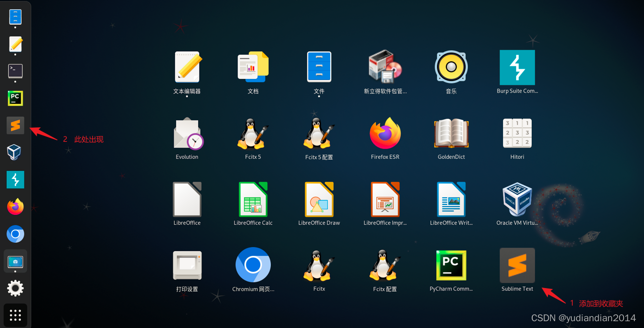
Task: Open Oracle VM VirtualBox from app grid
Action: (517, 199)
